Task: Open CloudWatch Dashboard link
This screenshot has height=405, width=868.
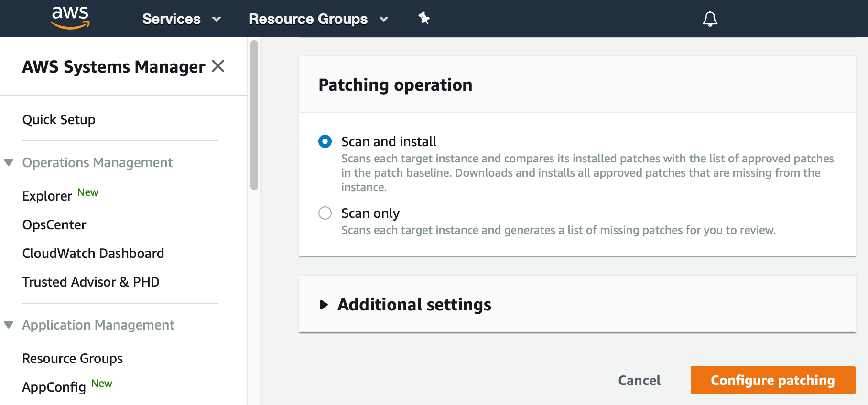Action: (x=93, y=253)
